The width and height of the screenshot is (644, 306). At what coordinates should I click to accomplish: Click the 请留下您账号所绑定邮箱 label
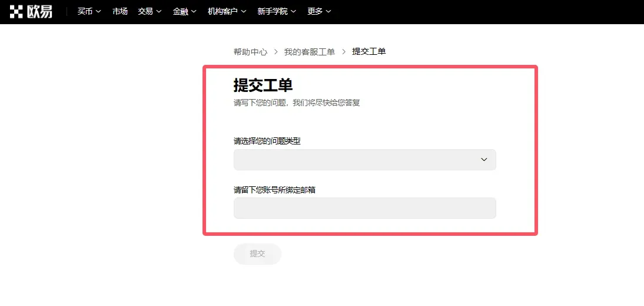tap(275, 190)
